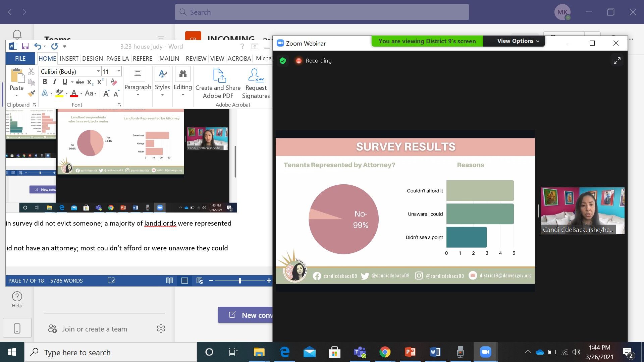644x362 pixels.
Task: Click the Clear Formatting eraser icon
Action: [114, 82]
